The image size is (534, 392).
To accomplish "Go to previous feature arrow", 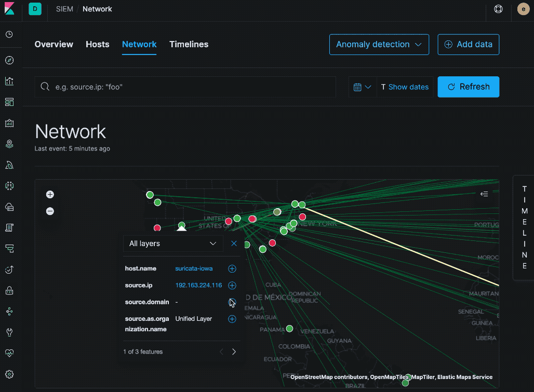I will [222, 352].
